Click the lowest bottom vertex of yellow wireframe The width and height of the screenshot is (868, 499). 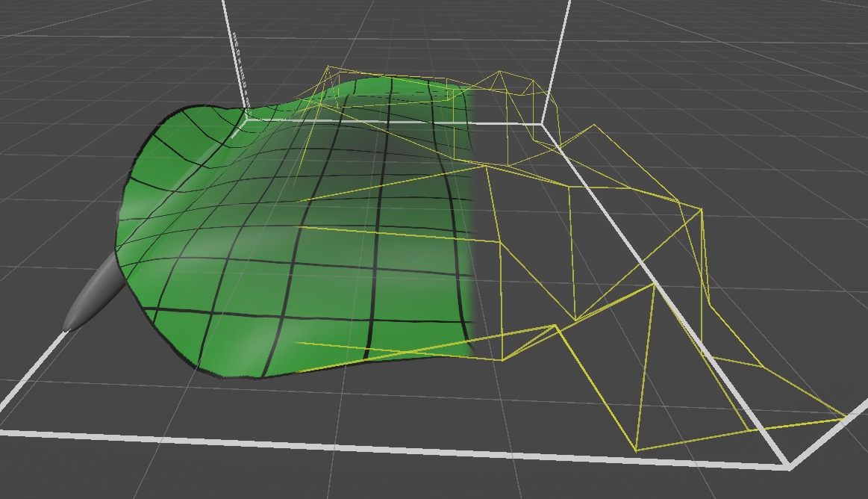[636, 450]
